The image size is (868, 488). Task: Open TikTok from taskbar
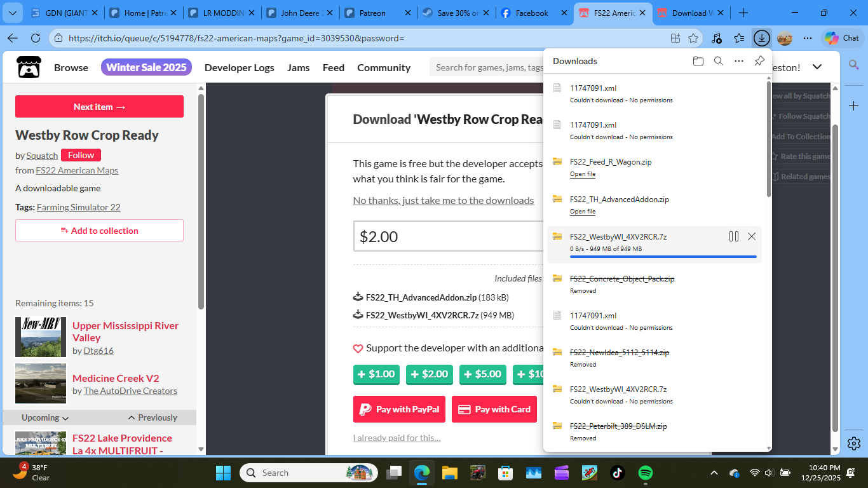click(617, 473)
